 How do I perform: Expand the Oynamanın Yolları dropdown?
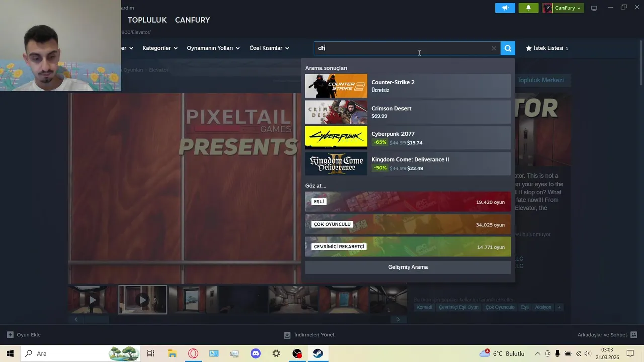point(213,48)
